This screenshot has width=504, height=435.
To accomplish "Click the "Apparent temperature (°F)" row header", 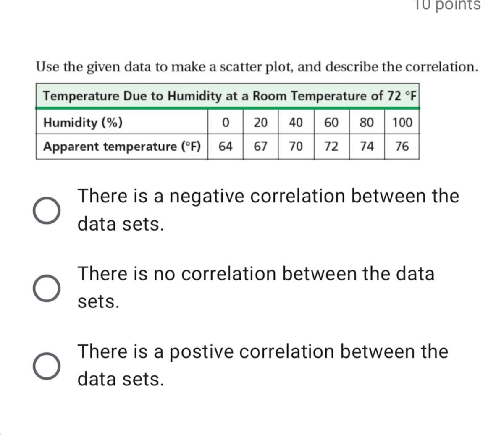I will 122,147.
